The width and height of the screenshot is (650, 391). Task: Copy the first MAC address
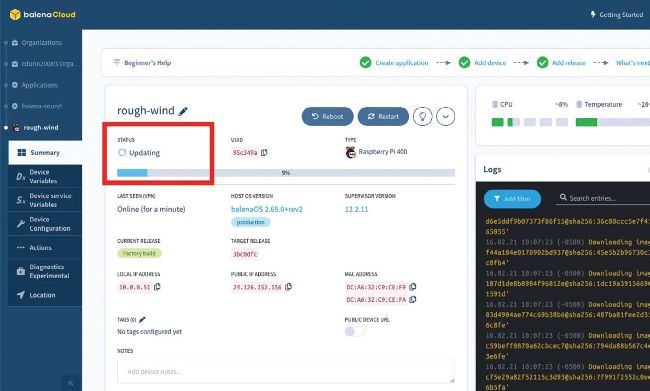[x=412, y=287]
